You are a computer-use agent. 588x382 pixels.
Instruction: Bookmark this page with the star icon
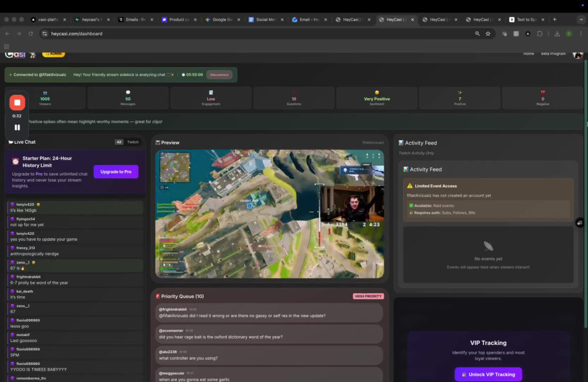pos(488,34)
